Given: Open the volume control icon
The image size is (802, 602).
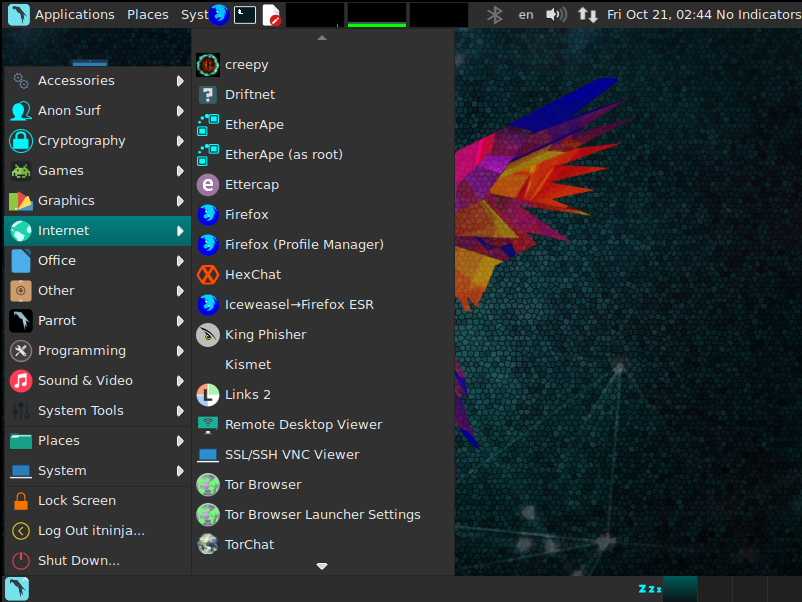Looking at the screenshot, I should point(556,14).
